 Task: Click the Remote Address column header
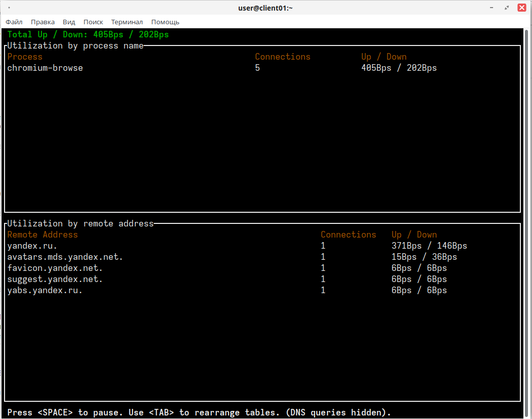[42, 235]
